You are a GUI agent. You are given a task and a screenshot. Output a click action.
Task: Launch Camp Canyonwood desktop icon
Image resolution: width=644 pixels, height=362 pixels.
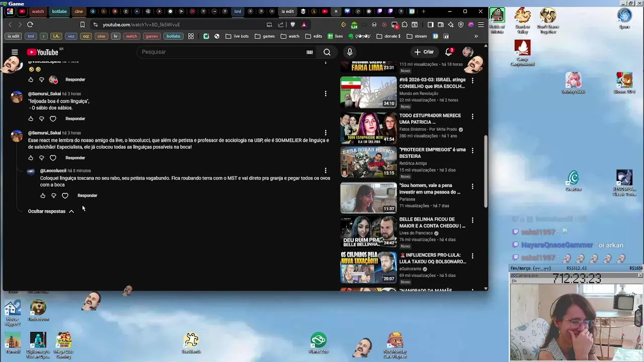click(x=522, y=53)
